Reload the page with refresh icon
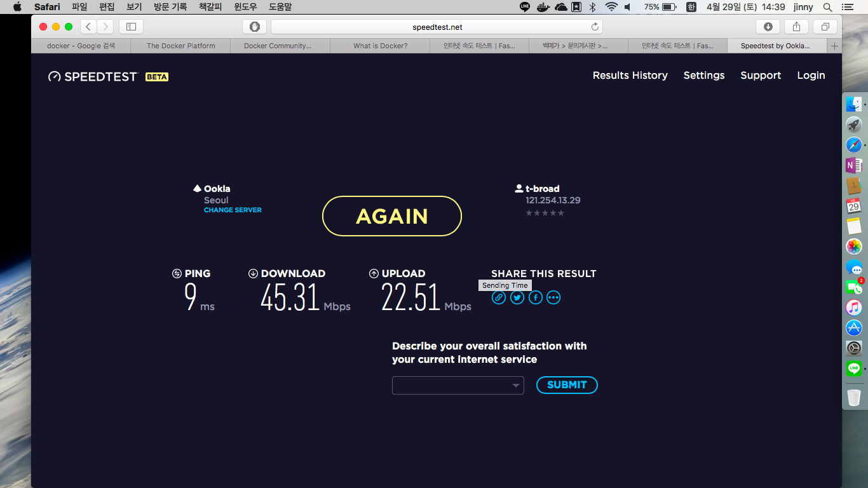The image size is (868, 488). pyautogui.click(x=595, y=27)
